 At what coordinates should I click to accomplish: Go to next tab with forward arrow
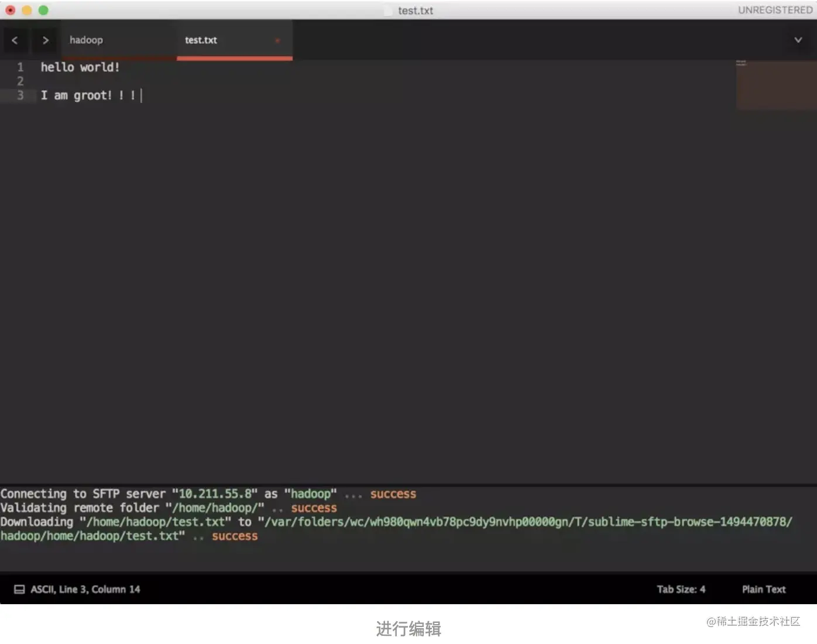pos(45,40)
